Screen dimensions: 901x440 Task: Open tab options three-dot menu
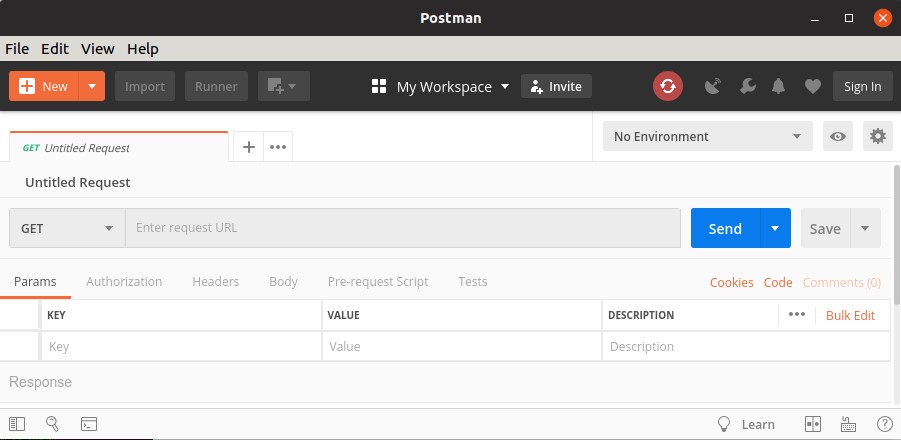click(278, 147)
